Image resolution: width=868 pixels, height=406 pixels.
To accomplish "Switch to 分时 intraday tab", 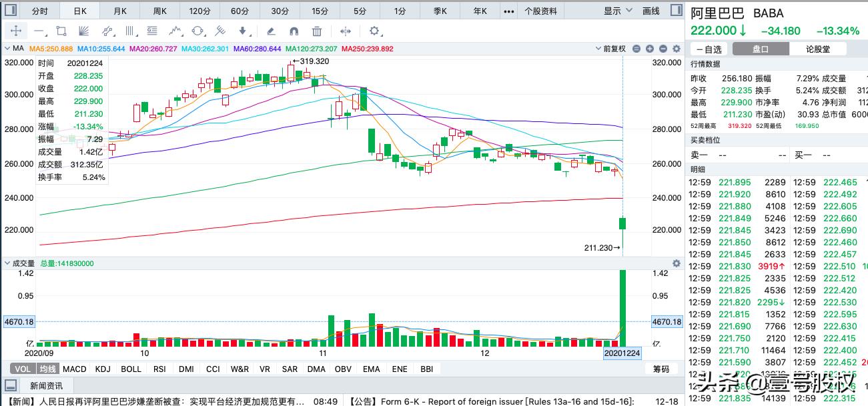I will (40, 11).
